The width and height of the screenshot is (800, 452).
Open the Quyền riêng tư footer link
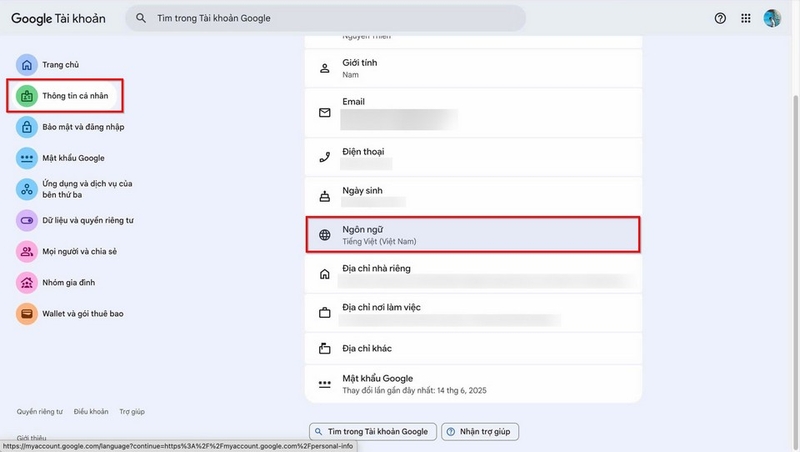click(39, 412)
